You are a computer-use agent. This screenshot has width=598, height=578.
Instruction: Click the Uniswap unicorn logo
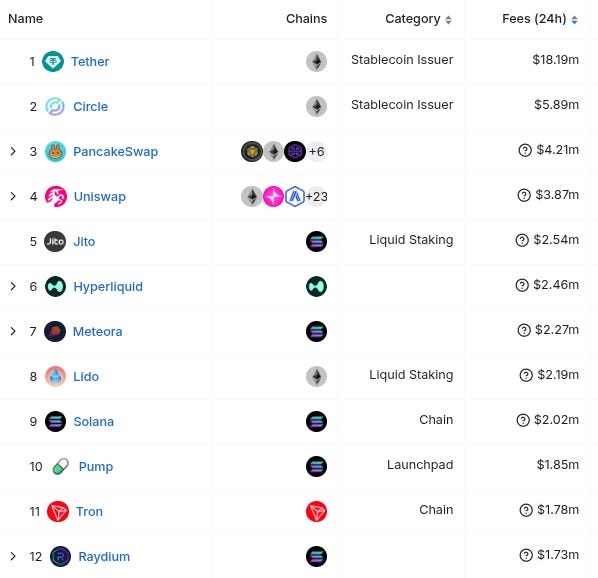(56, 196)
